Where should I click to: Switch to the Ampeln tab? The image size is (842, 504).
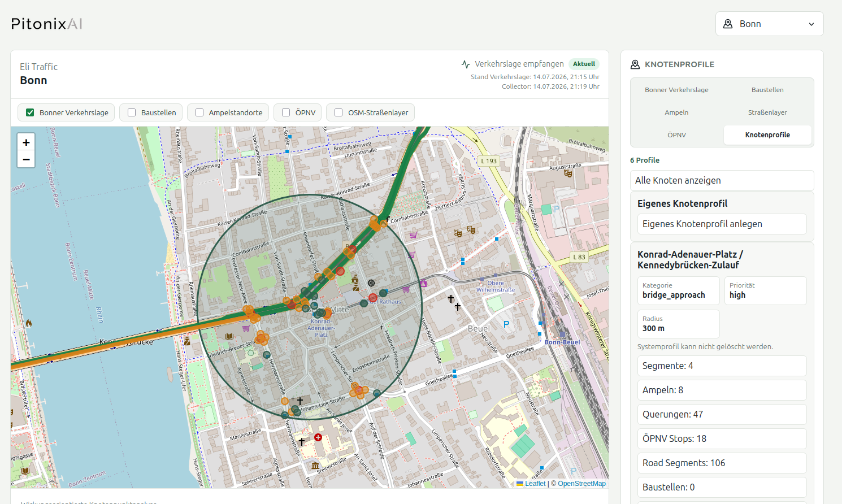(676, 112)
